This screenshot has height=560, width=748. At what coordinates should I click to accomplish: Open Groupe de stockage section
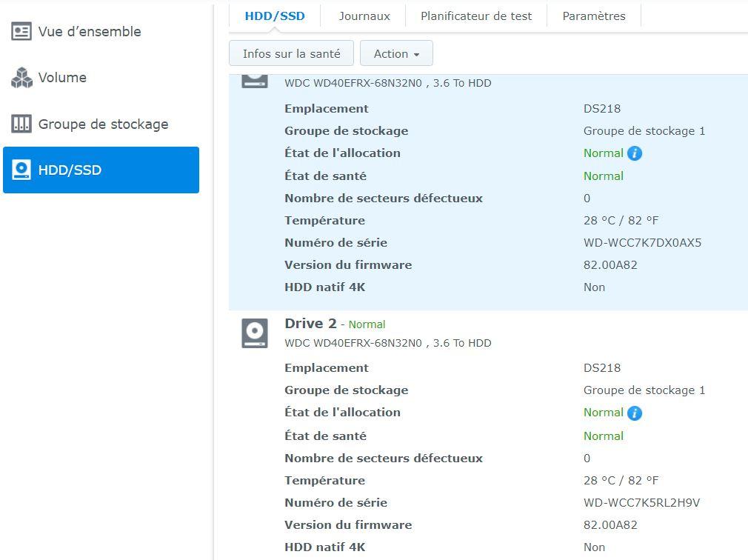click(103, 124)
